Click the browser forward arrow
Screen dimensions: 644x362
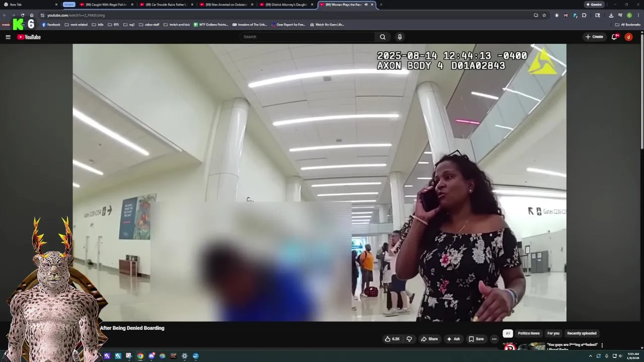[x=14, y=15]
